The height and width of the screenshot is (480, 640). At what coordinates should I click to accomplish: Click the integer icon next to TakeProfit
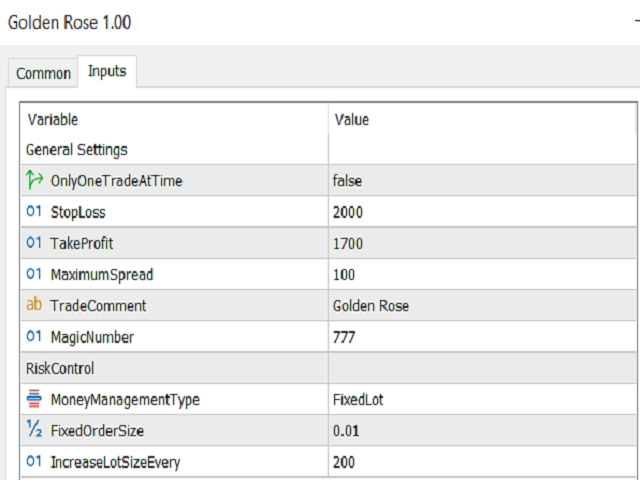[34, 243]
